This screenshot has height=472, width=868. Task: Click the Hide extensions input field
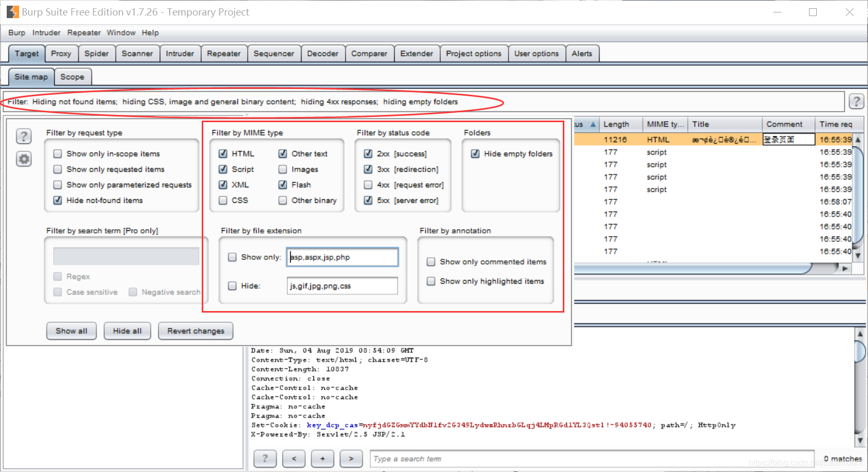click(342, 286)
